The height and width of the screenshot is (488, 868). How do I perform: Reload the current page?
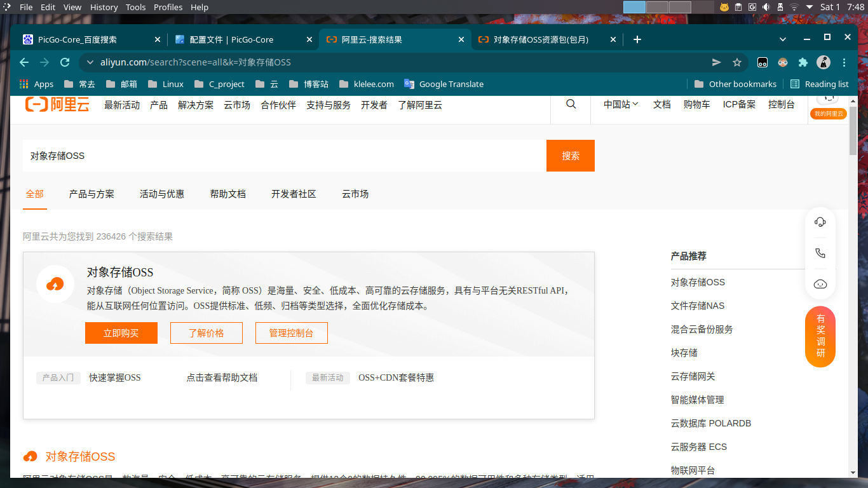tap(65, 62)
